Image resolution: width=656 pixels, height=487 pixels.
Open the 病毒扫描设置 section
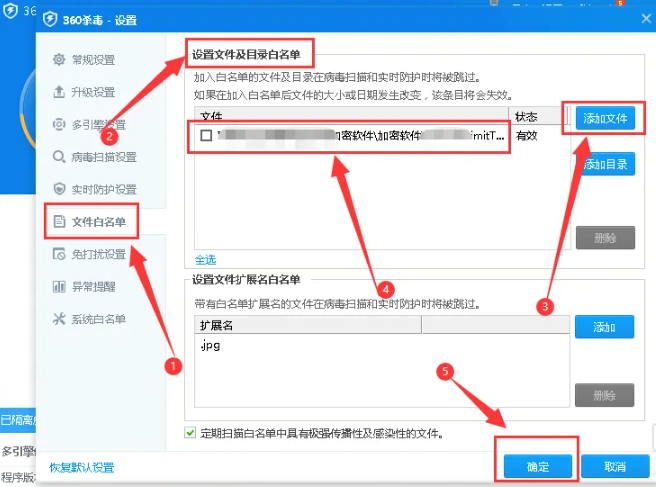tap(104, 157)
